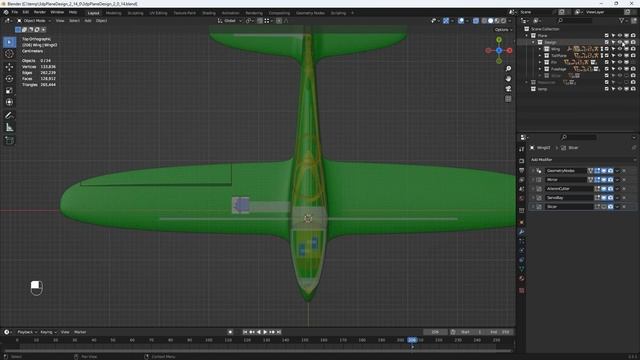640x360 pixels.
Task: Click the Marker menu in timeline
Action: pos(80,332)
